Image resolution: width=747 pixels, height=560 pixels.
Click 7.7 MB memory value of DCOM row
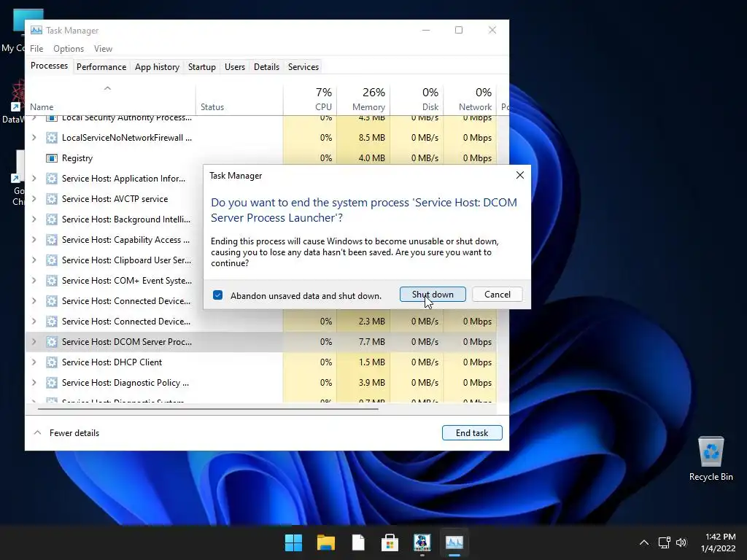click(371, 342)
